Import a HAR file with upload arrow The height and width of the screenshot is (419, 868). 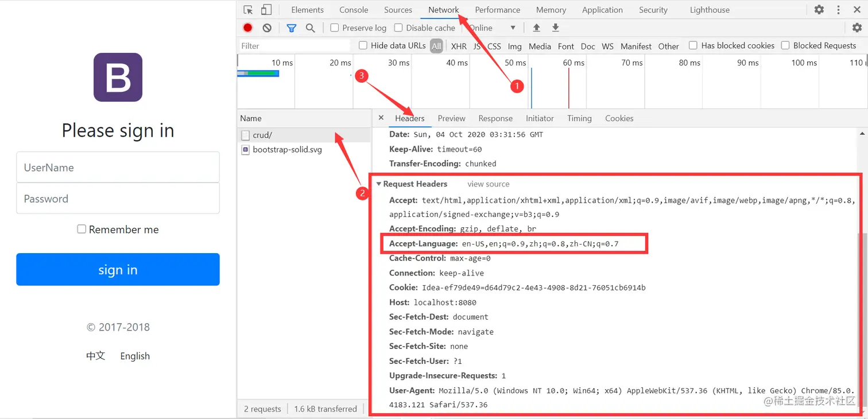pyautogui.click(x=537, y=28)
